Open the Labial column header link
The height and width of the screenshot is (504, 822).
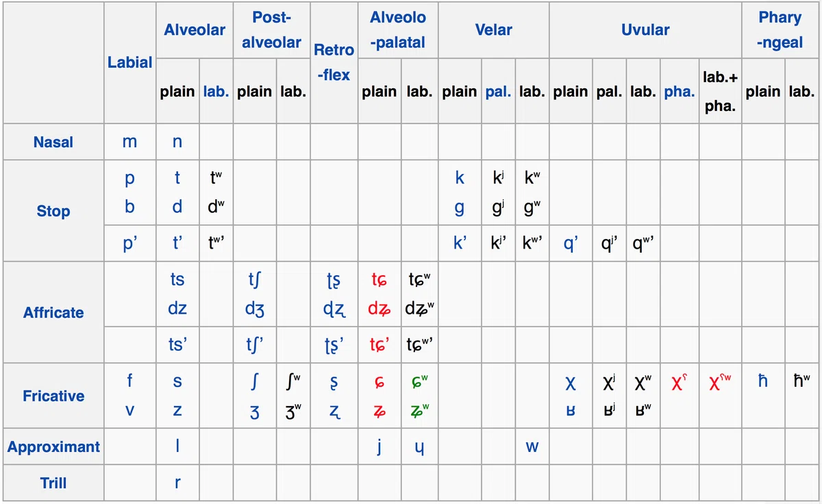[x=130, y=62]
